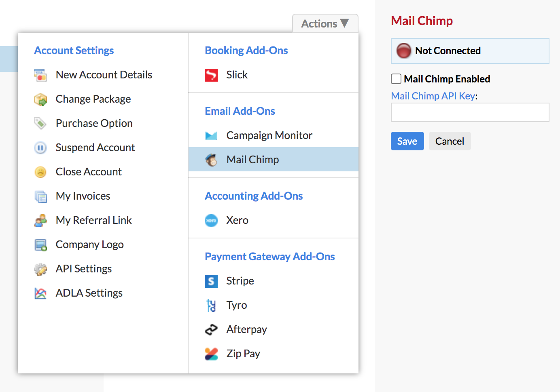Click the Email Add-Ons heading
Image resolution: width=560 pixels, height=392 pixels.
tap(240, 111)
